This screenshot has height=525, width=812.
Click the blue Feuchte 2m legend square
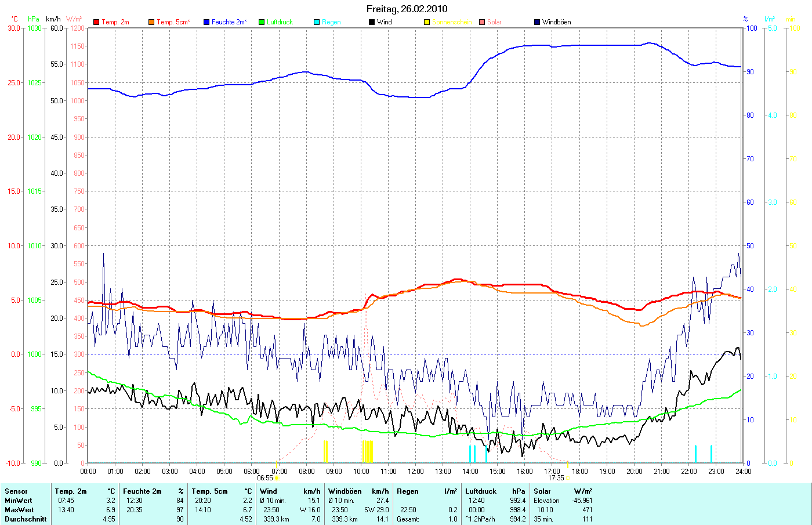pyautogui.click(x=206, y=22)
